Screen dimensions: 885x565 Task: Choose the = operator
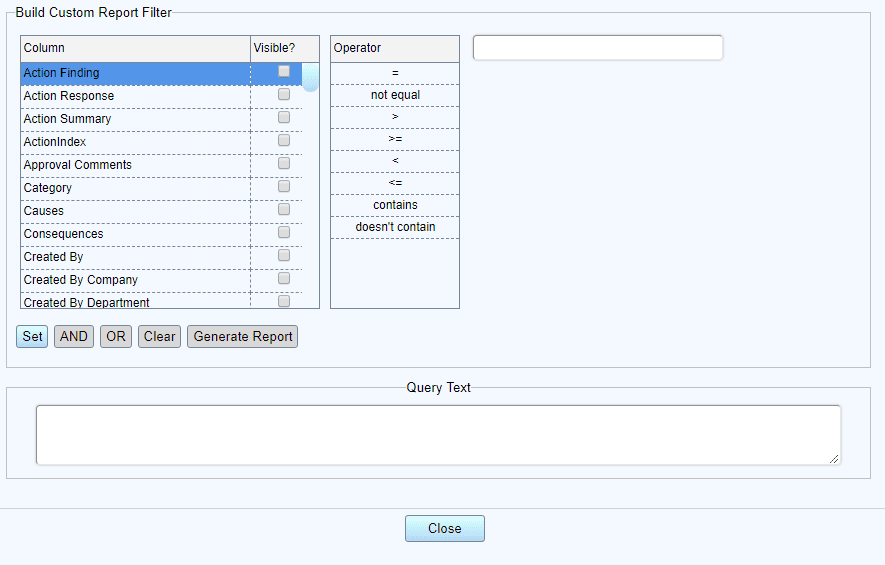click(395, 73)
